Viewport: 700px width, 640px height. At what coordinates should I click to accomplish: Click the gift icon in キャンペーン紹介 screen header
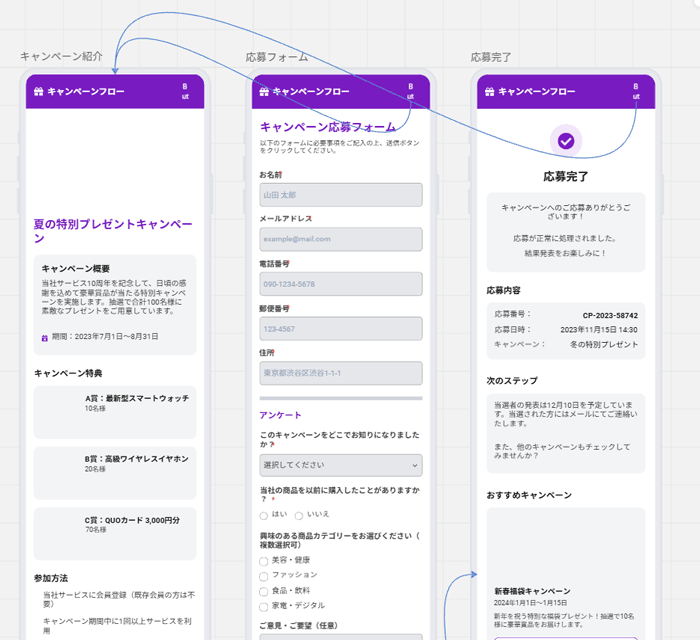pyautogui.click(x=39, y=91)
